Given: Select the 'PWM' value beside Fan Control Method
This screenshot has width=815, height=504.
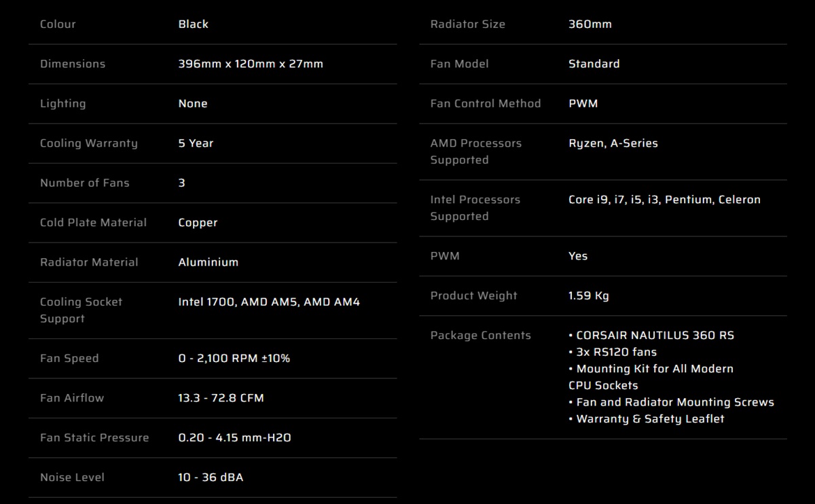Looking at the screenshot, I should pos(583,104).
